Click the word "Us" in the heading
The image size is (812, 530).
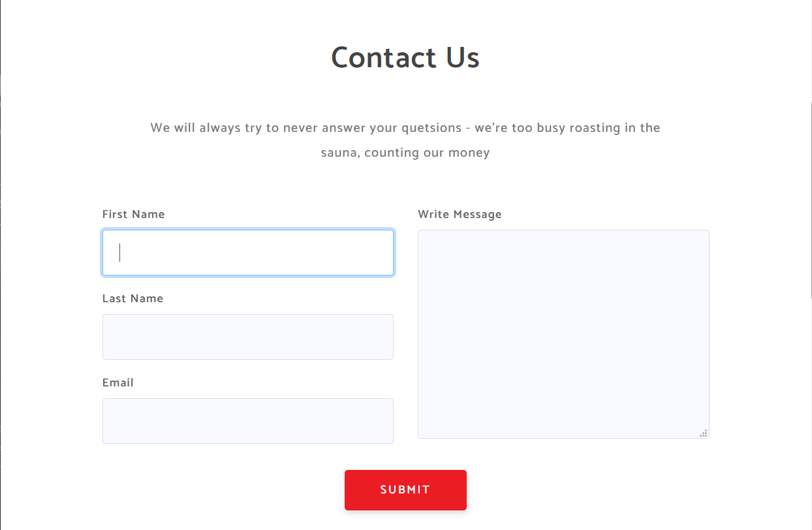coord(463,57)
